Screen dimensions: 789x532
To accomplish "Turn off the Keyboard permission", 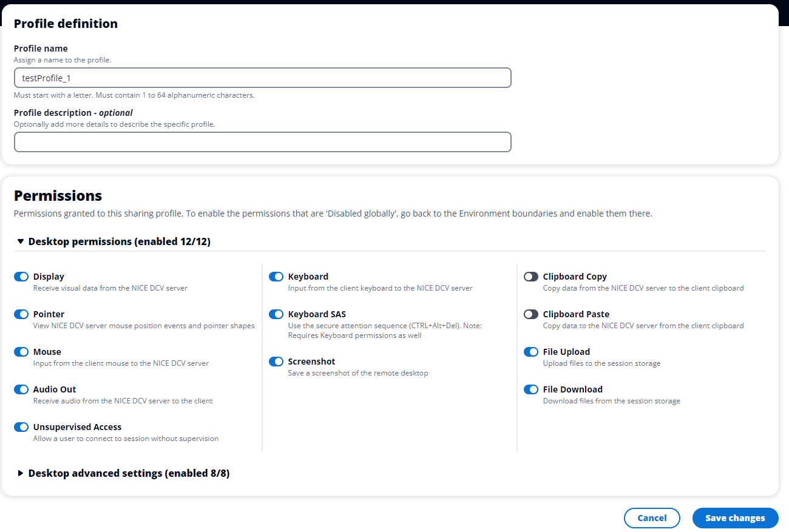I will (x=276, y=277).
